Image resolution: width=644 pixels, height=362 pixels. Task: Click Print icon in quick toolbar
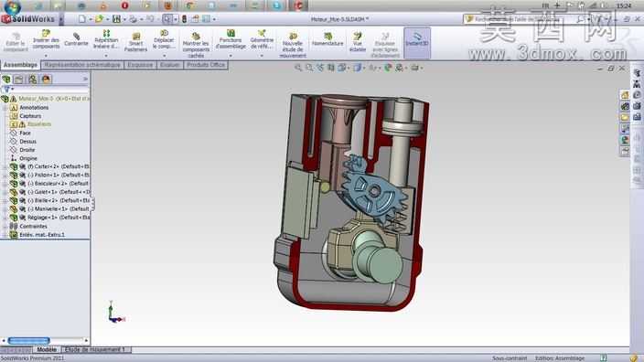coord(133,19)
